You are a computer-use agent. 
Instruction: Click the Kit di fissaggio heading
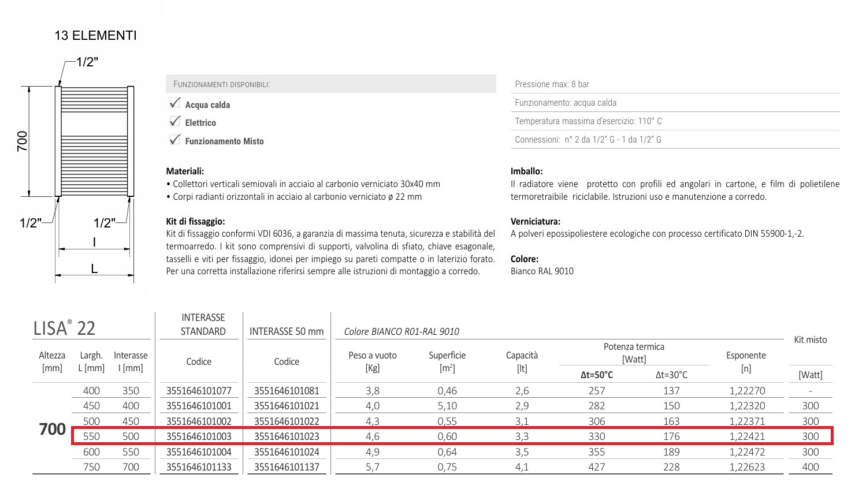tap(195, 221)
